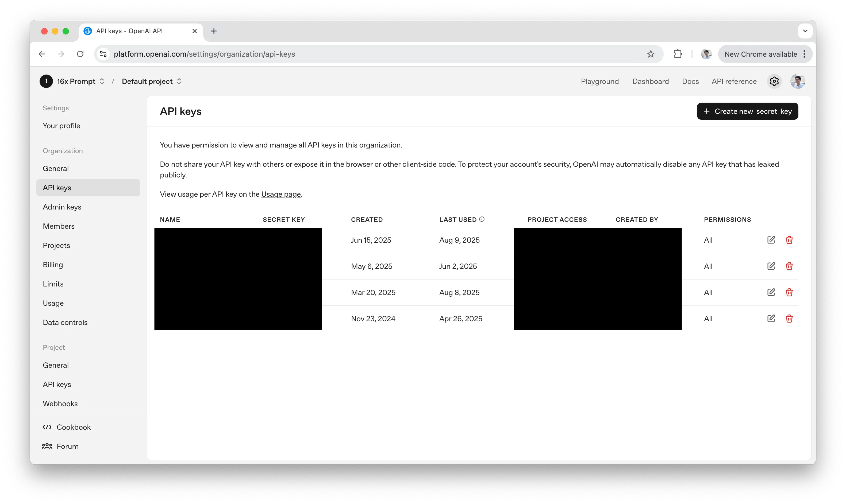
Task: Go back to the previous page
Action: point(42,54)
